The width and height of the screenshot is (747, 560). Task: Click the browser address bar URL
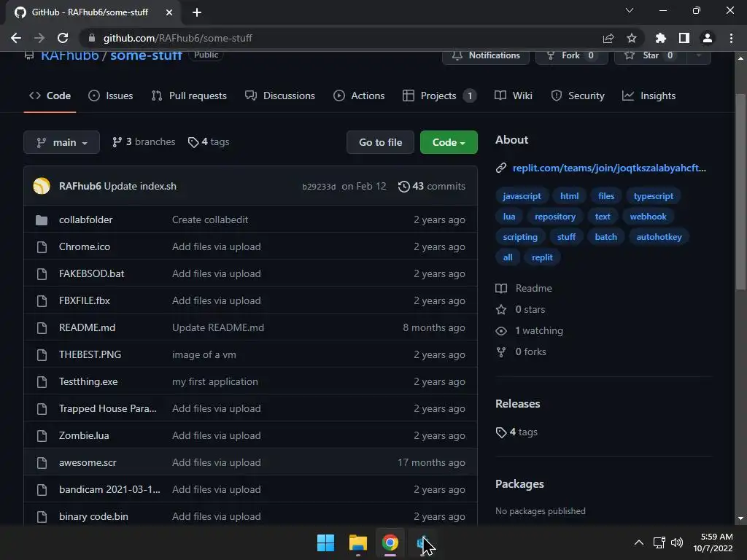click(178, 38)
